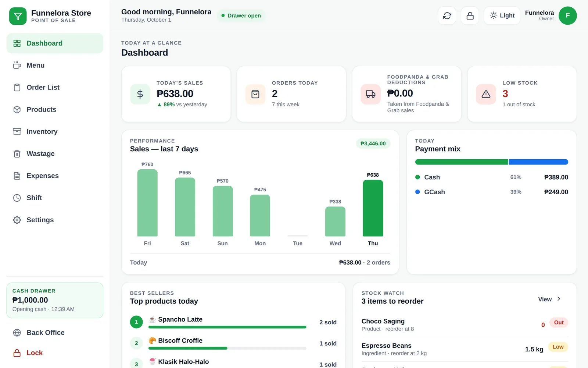Select the Mon ₱475 sales bar
Image resolution: width=588 pixels, height=368 pixels.
point(260,215)
